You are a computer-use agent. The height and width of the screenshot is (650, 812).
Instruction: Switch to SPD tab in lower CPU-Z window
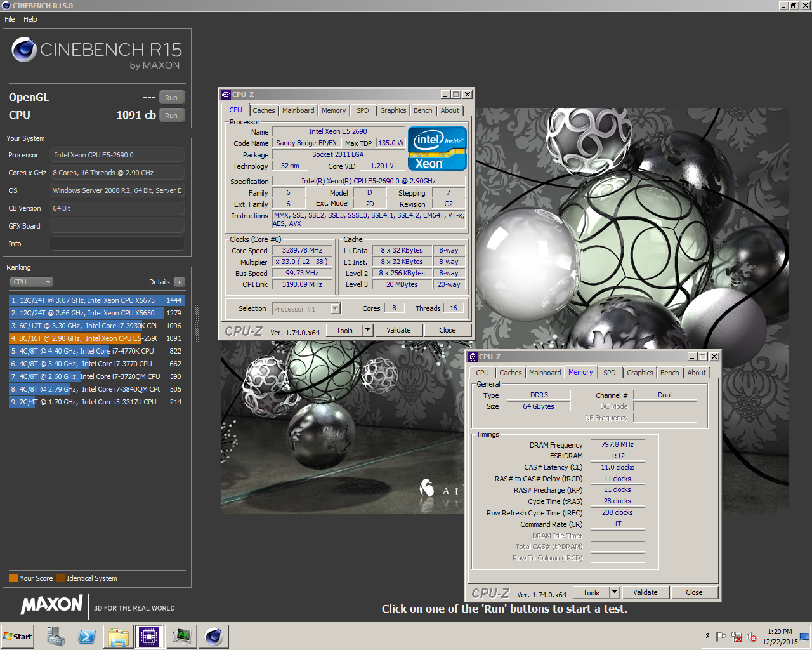point(610,373)
